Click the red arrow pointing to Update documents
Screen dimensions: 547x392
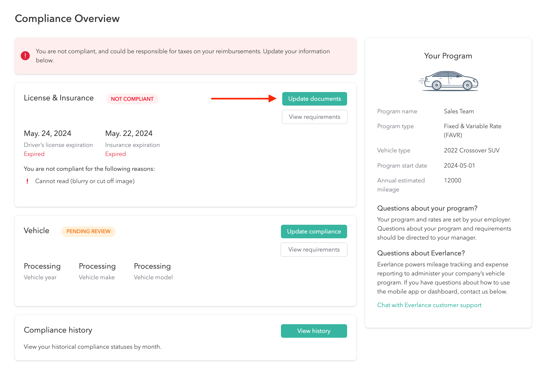tap(243, 98)
